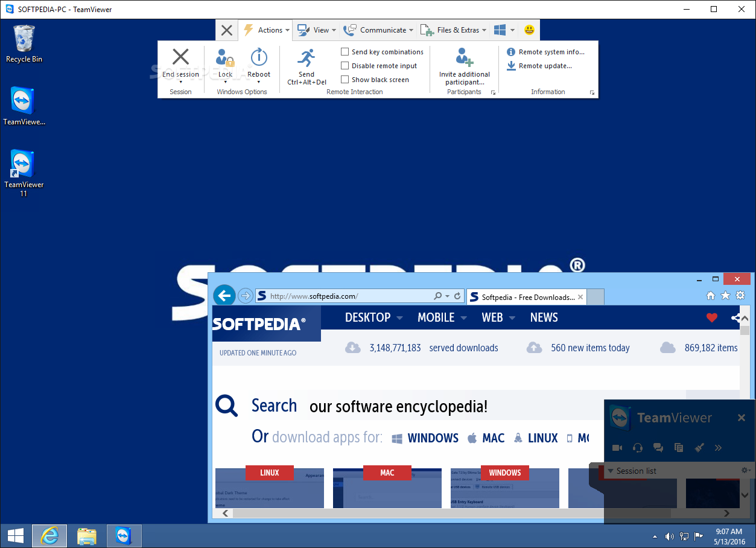756x548 pixels.
Task: Click the LINUX download apps link
Action: point(536,438)
